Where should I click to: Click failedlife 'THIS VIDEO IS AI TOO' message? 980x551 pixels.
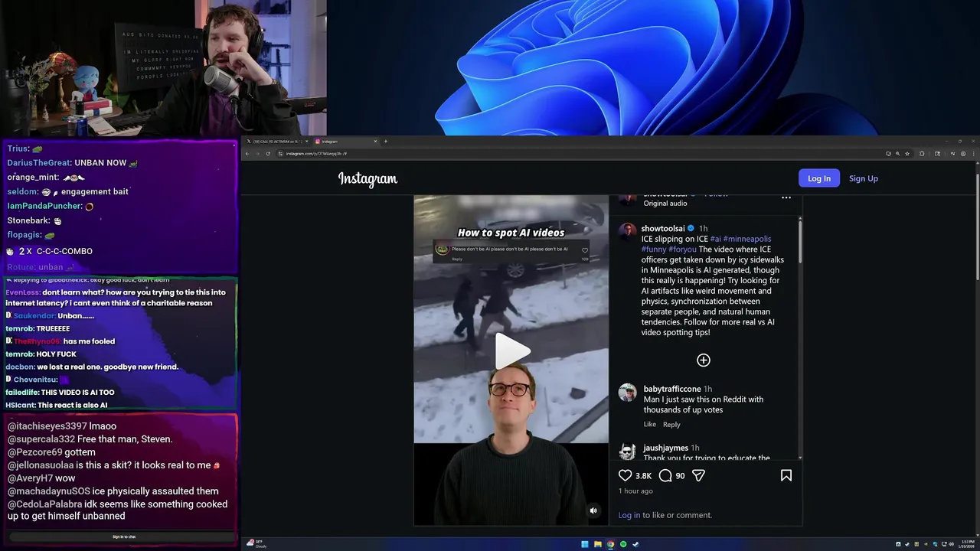(60, 393)
